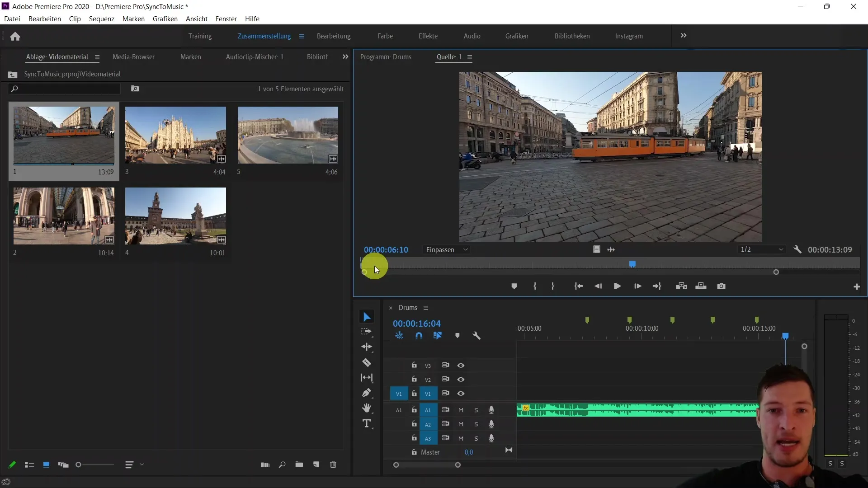Click the Insert edit button
The height and width of the screenshot is (488, 868).
click(681, 286)
